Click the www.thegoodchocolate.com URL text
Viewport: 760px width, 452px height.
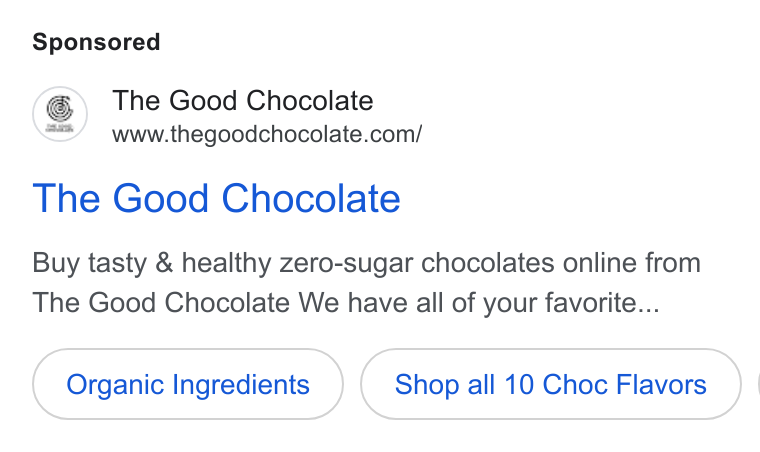267,134
